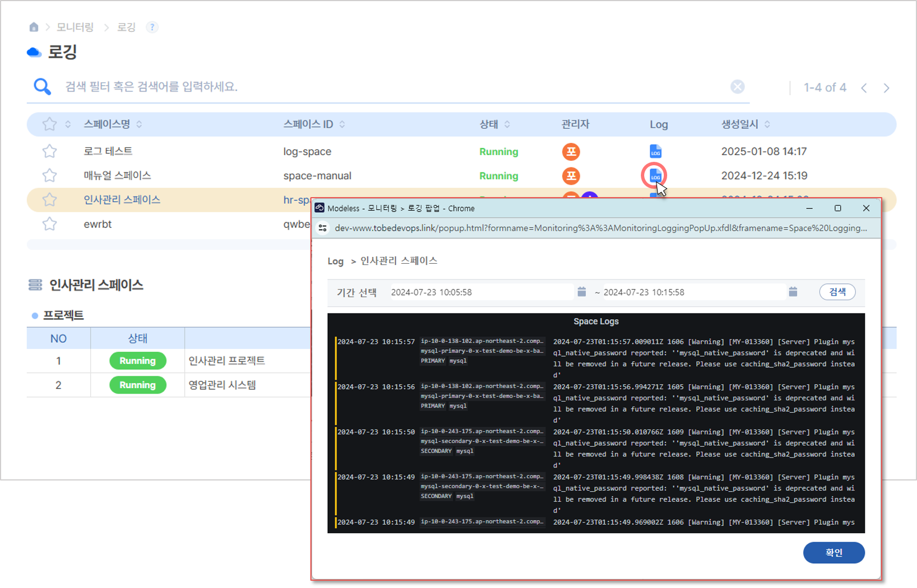Select the ewrbt row name

point(97,224)
